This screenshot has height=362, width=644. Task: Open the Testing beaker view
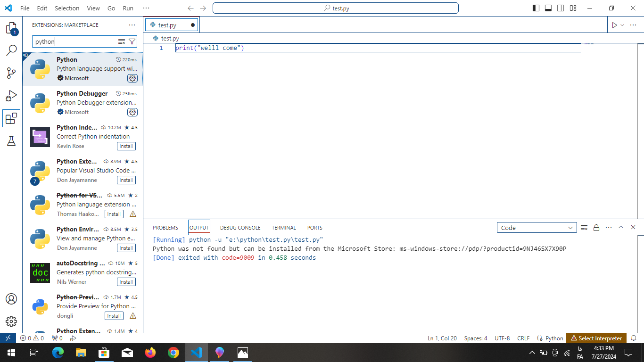pos(11,141)
